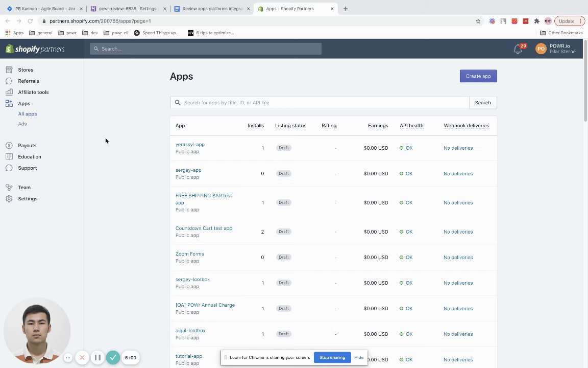This screenshot has height=368, width=588.
Task: Open the PO account avatar
Action: tap(541, 49)
